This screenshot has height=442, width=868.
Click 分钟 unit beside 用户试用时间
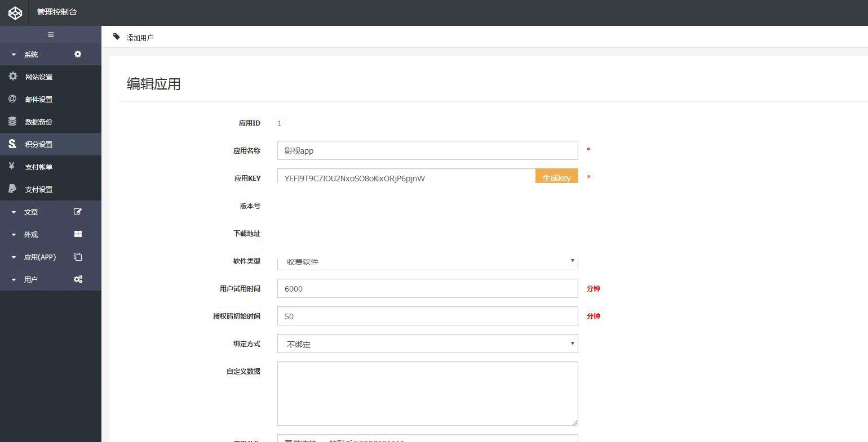point(594,288)
